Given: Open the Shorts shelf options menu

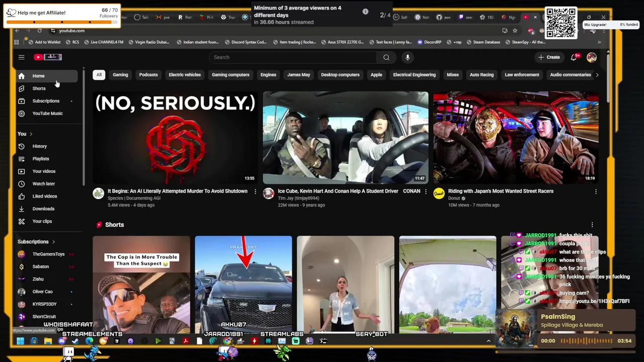Looking at the screenshot, I should (x=592, y=225).
